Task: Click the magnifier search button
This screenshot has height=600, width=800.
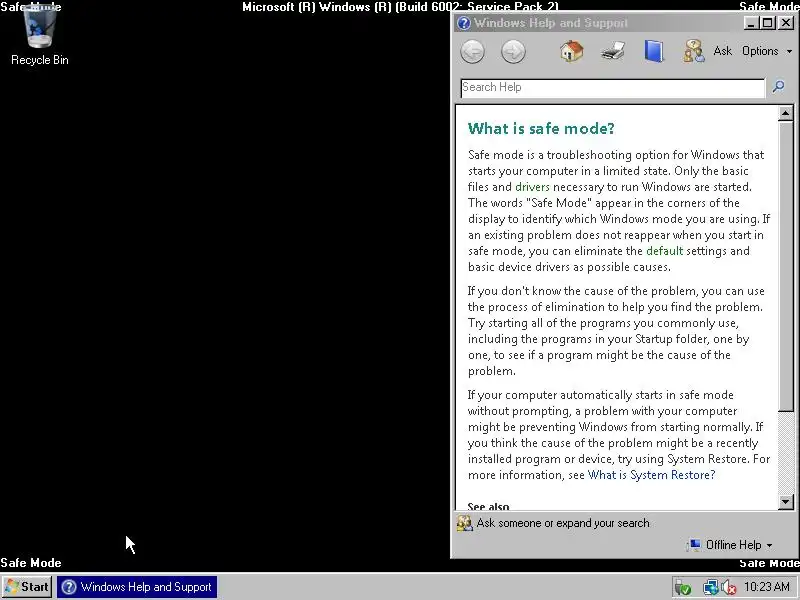Action: 779,87
